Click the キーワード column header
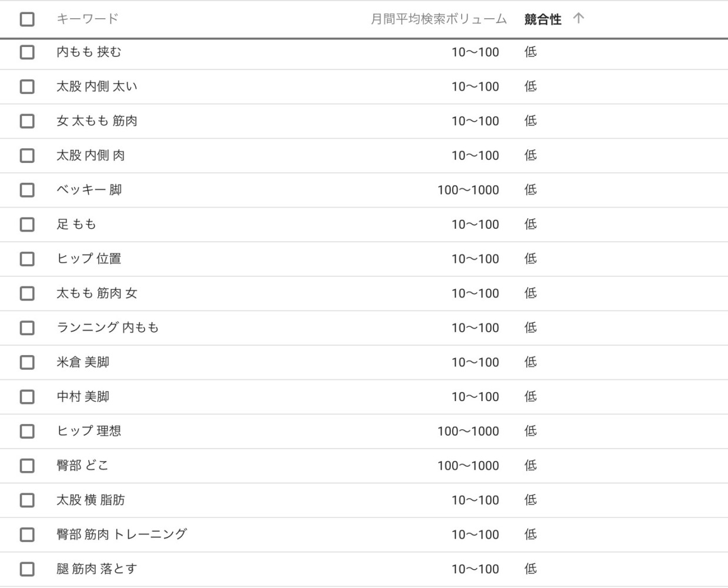728x588 pixels. tap(87, 19)
